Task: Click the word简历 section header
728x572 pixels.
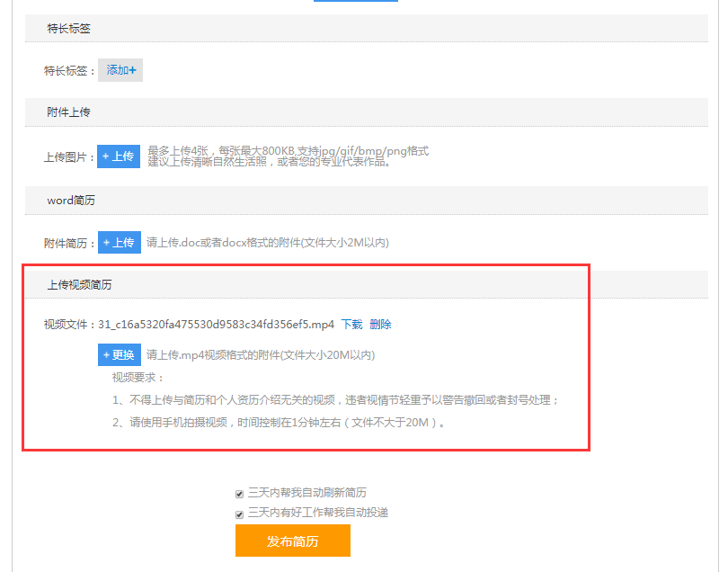Action: (x=70, y=201)
